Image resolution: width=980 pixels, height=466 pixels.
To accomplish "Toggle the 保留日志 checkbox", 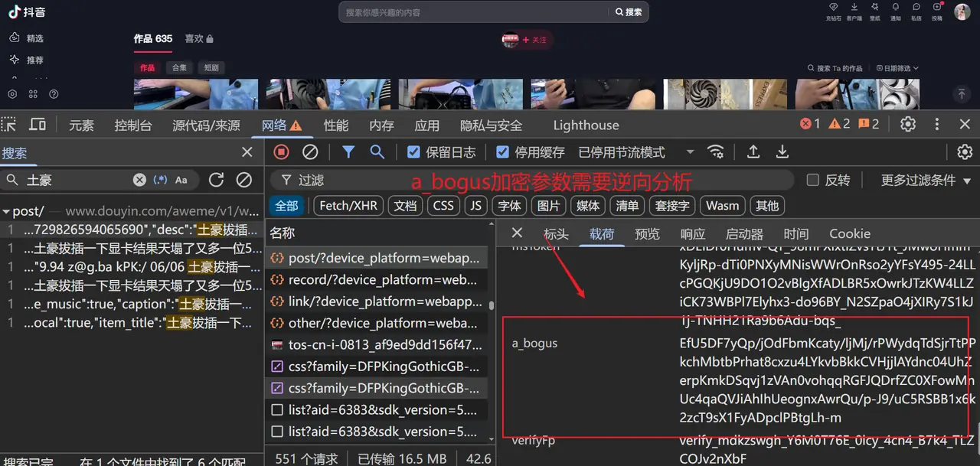I will pos(414,152).
